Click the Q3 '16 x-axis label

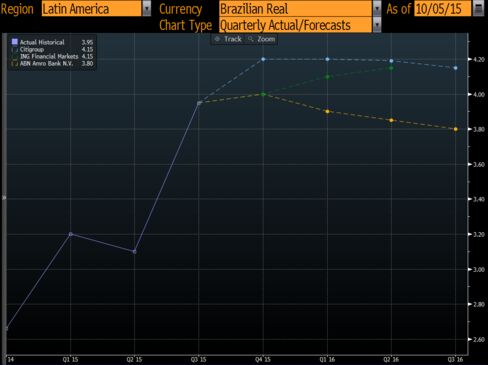455,360
